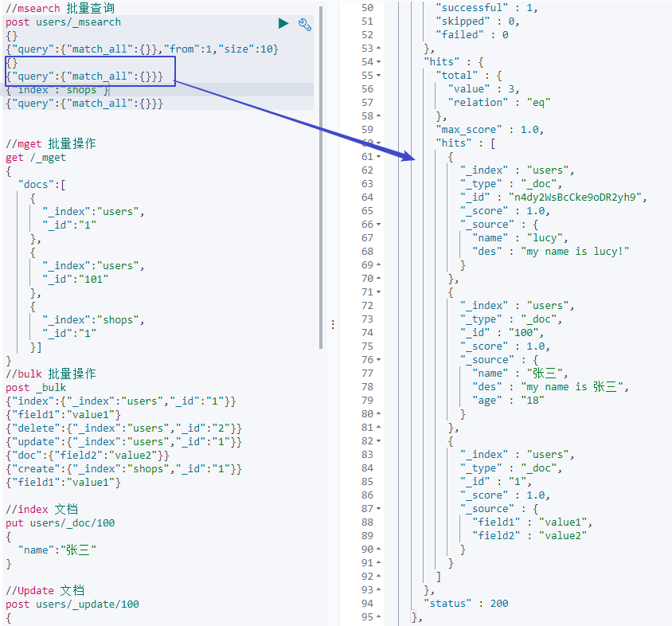Screen dimensions: 672x626
Task: Click the "_index":"shops", line in mget
Action: 93,320
